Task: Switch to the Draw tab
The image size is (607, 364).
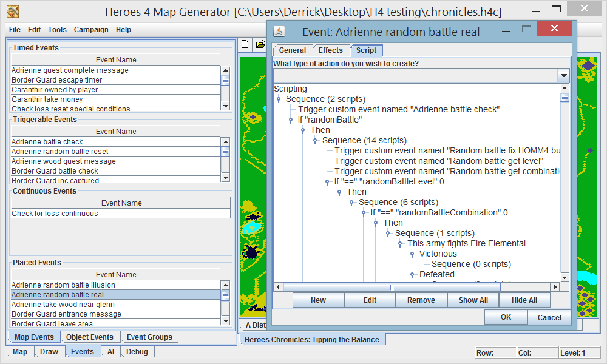Action: (x=49, y=352)
